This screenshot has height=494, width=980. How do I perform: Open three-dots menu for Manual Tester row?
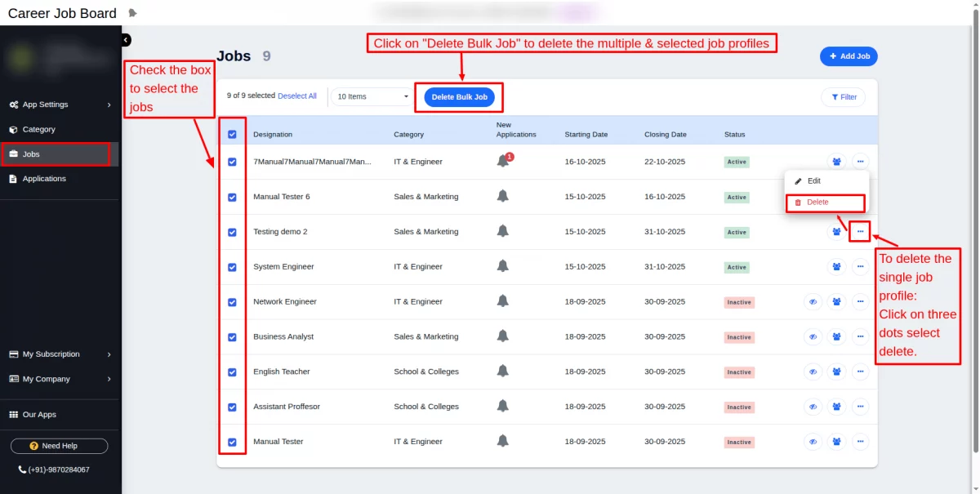pyautogui.click(x=860, y=442)
